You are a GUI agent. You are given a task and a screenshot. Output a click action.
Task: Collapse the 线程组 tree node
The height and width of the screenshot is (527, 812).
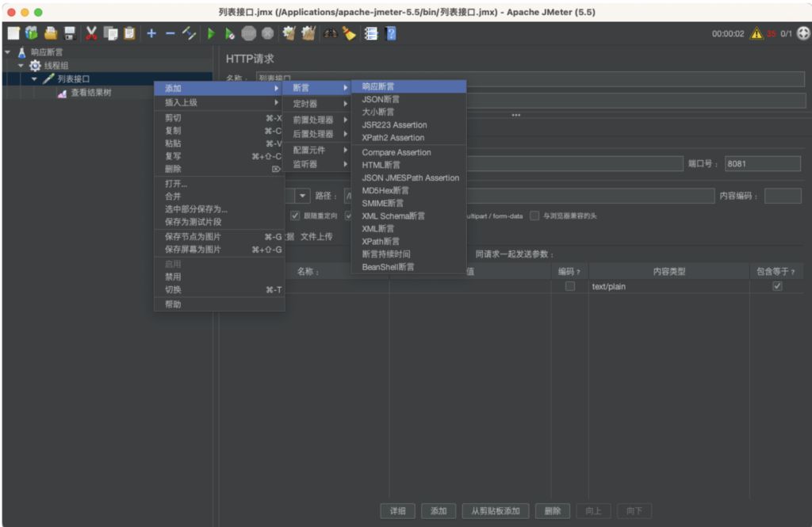click(x=21, y=65)
